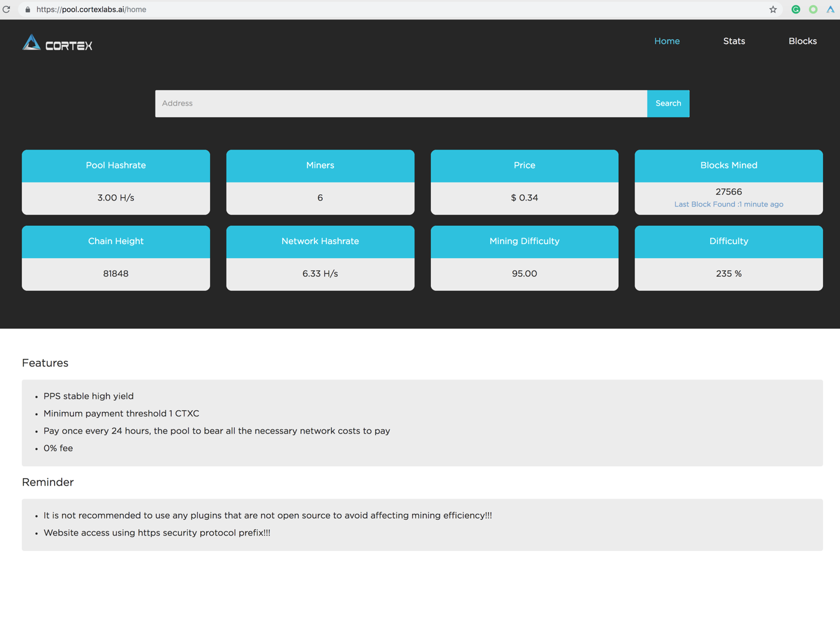Bookmark this page with the star icon
The image size is (840, 640).
(772, 9)
